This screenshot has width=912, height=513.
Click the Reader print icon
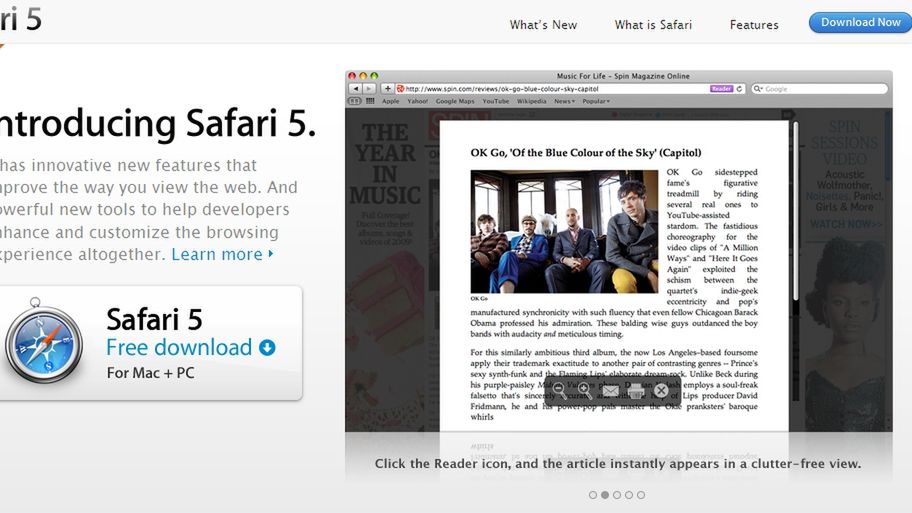636,390
